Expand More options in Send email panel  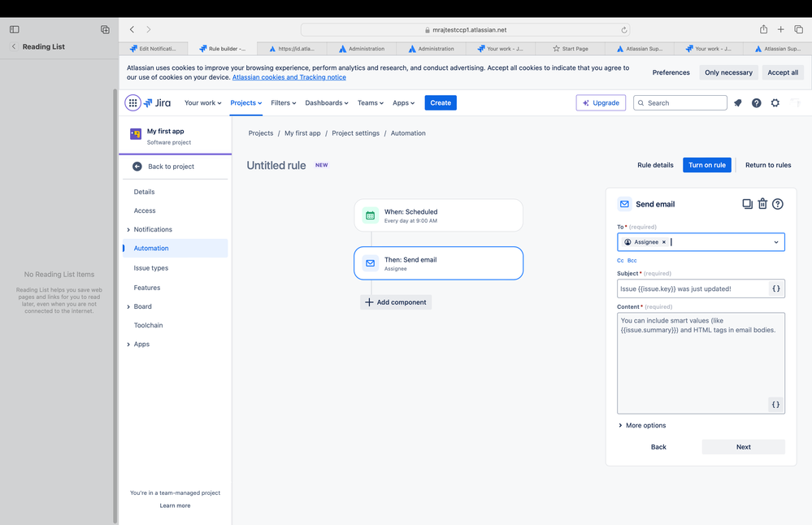tap(642, 426)
